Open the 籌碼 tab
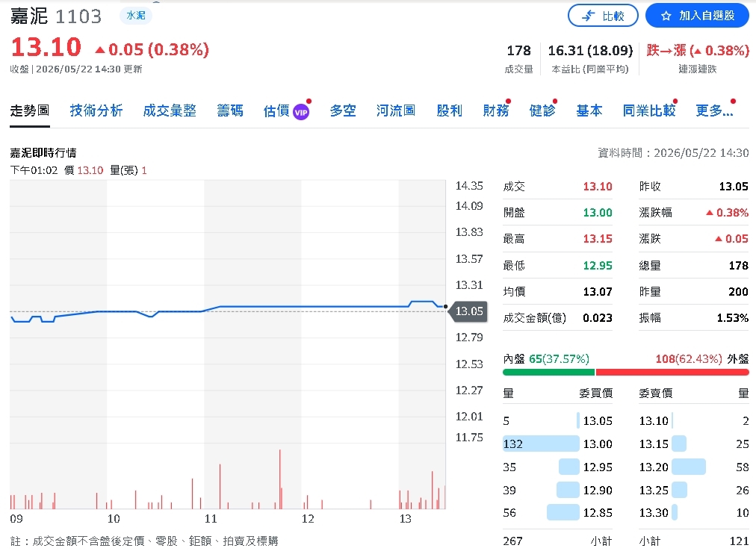756x557 pixels. [x=229, y=111]
